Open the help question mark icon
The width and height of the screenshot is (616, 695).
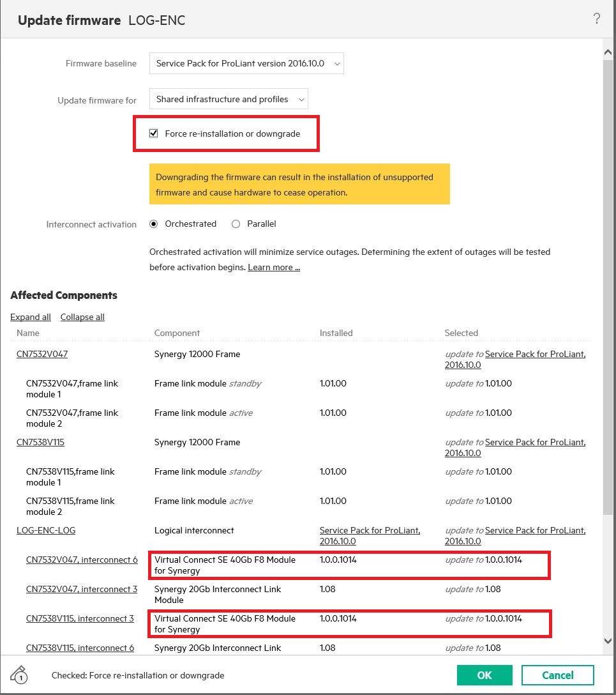pyautogui.click(x=597, y=19)
